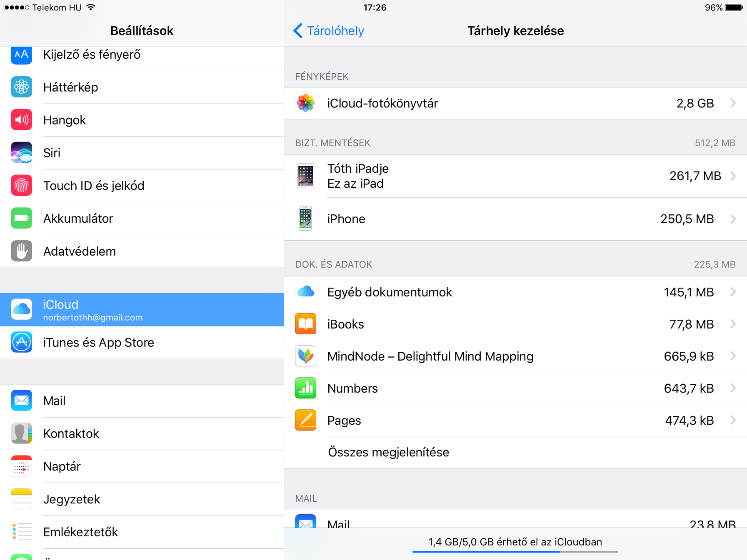Tap Összes megjelenítése link
747x560 pixels.
click(x=388, y=452)
